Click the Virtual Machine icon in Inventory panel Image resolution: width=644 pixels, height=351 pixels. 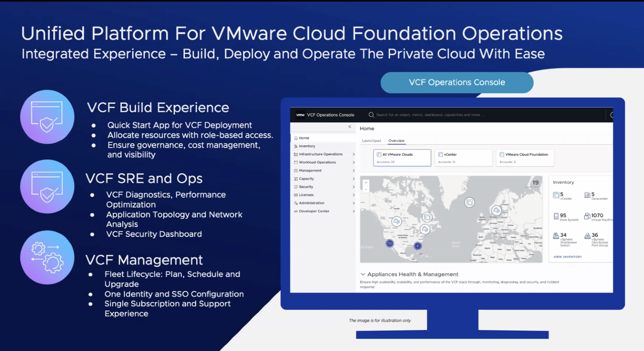pos(587,216)
